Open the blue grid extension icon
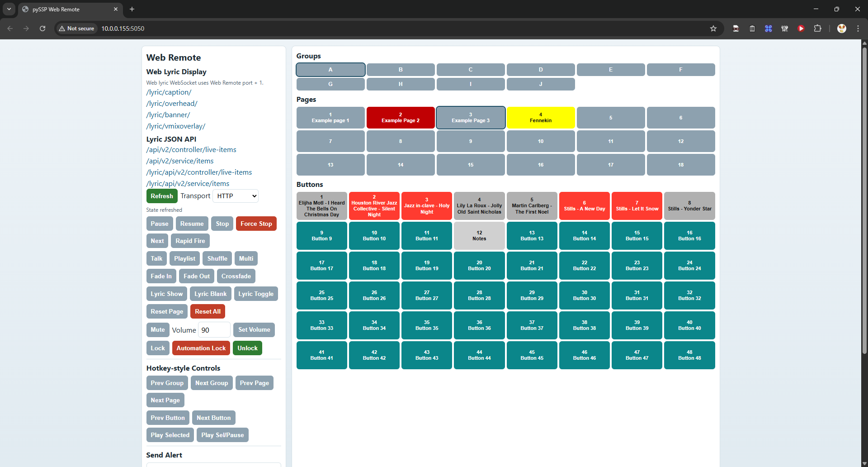This screenshot has height=467, width=868. (x=768, y=28)
